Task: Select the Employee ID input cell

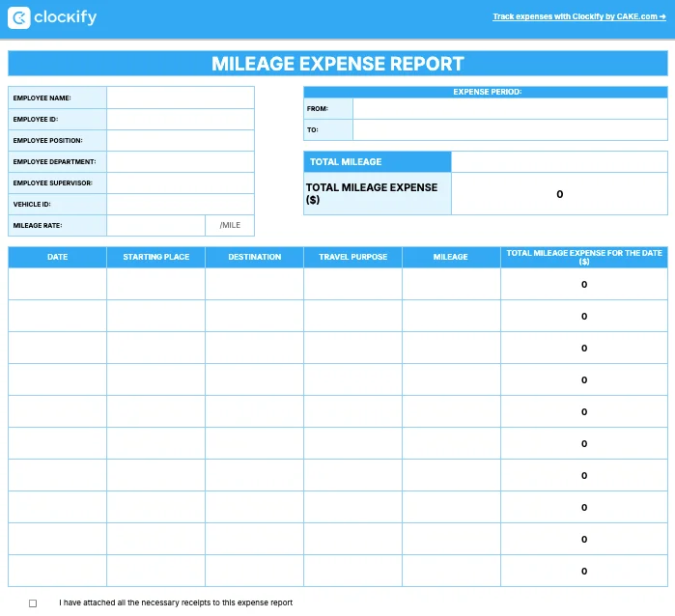Action: click(181, 119)
